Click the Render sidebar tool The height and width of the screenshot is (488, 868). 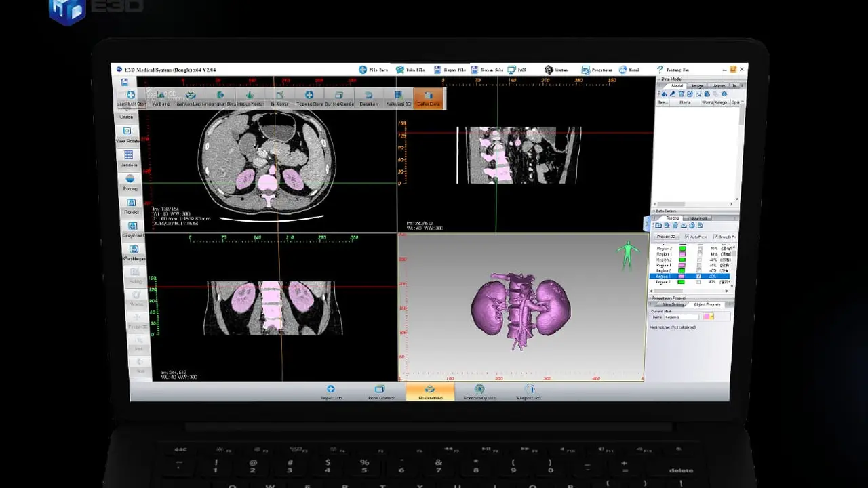point(131,206)
